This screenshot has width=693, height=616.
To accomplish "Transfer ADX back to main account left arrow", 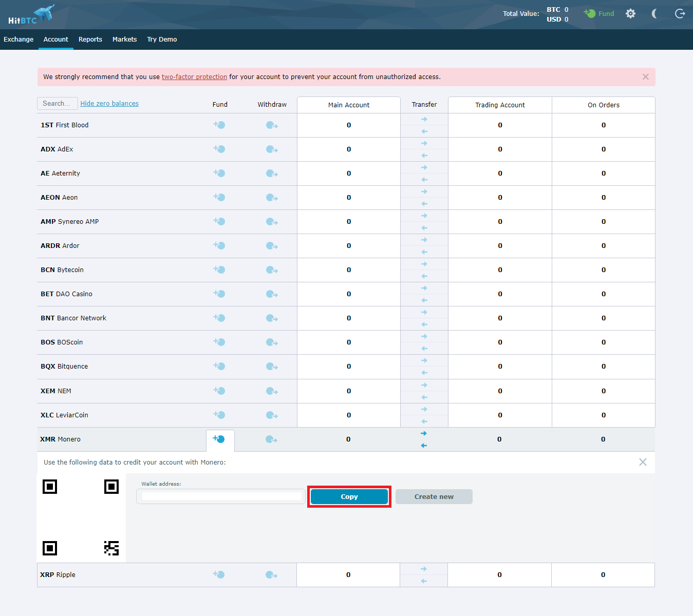I will tap(424, 156).
